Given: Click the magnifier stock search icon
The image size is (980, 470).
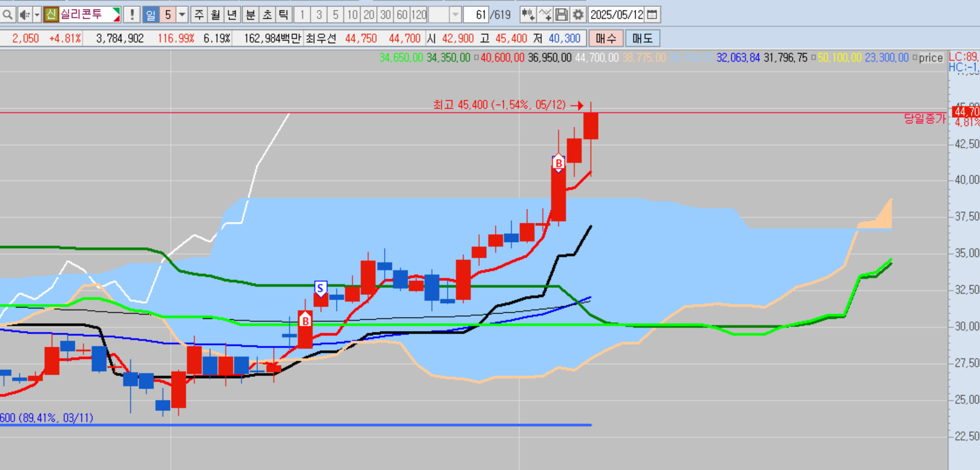Looking at the screenshot, I should point(8,15).
